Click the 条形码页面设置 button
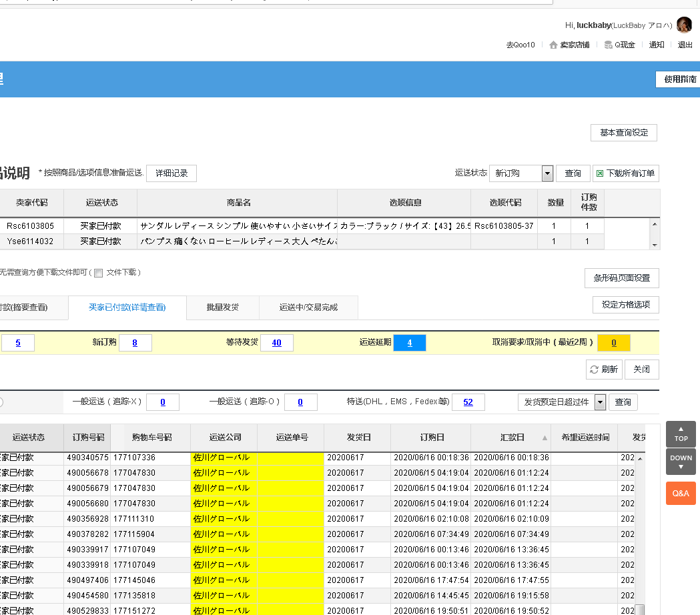The height and width of the screenshot is (615, 700). [x=621, y=278]
